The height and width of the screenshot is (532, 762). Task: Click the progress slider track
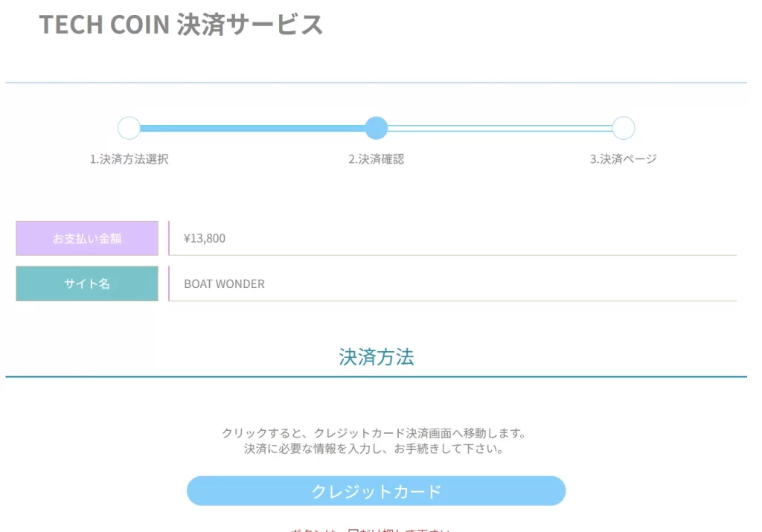(499, 128)
